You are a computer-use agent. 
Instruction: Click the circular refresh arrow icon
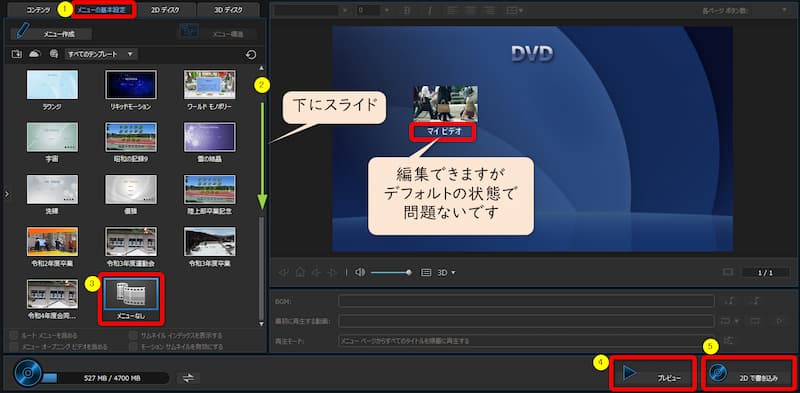click(251, 54)
